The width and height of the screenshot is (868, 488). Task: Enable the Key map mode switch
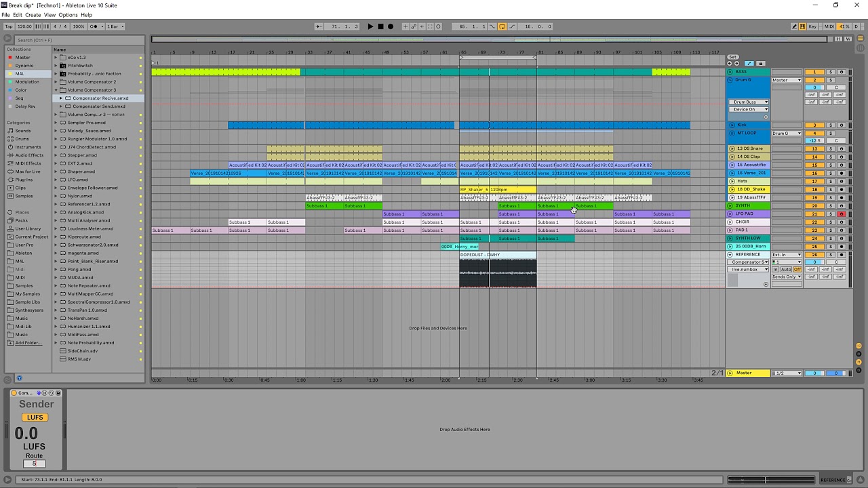pyautogui.click(x=812, y=26)
